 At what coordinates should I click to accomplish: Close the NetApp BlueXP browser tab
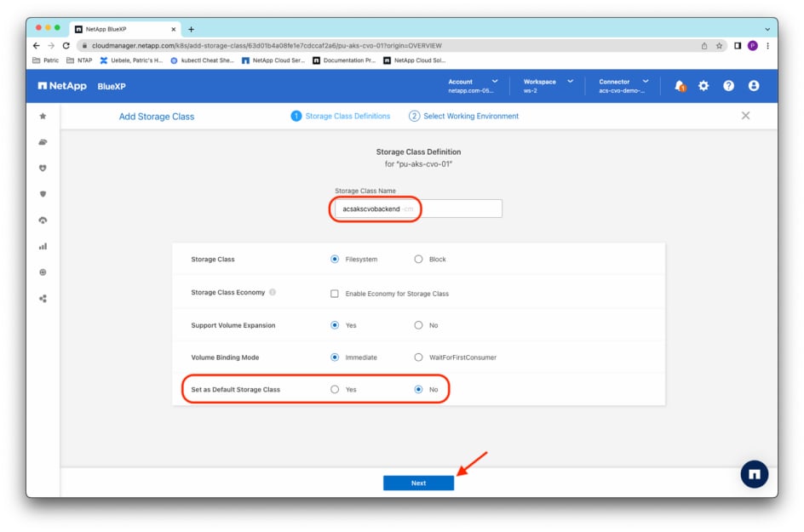pyautogui.click(x=173, y=29)
